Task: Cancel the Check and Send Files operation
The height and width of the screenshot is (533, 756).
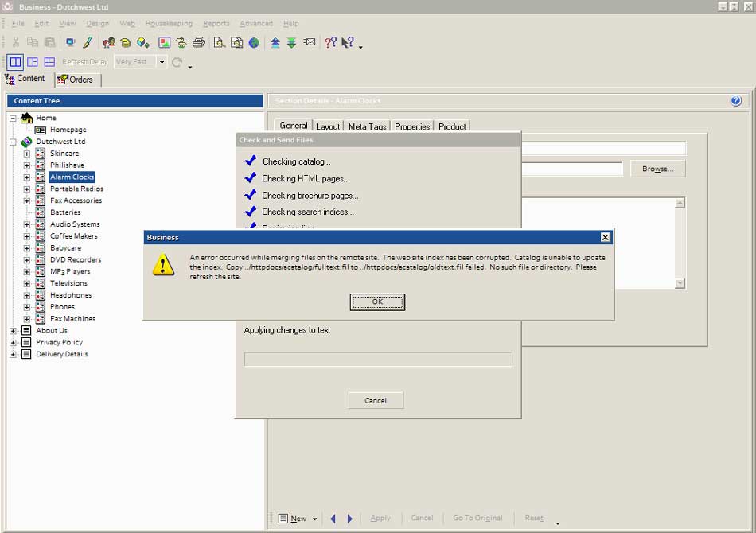Action: 376,400
